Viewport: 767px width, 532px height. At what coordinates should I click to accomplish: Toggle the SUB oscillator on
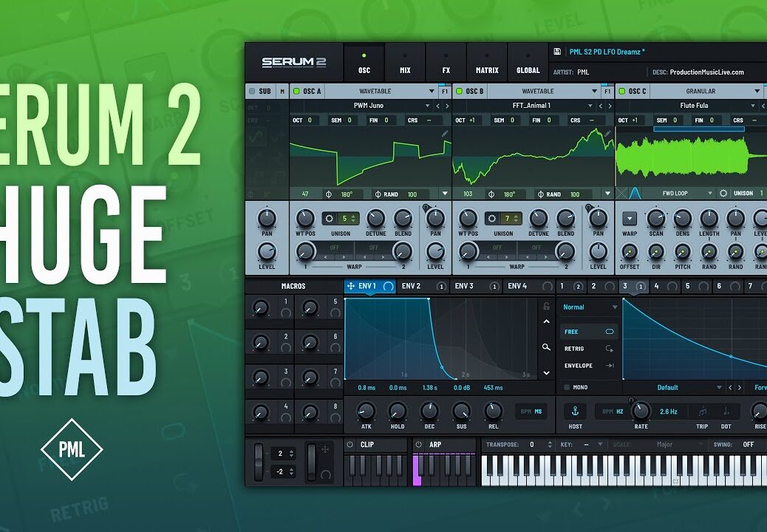click(x=253, y=91)
